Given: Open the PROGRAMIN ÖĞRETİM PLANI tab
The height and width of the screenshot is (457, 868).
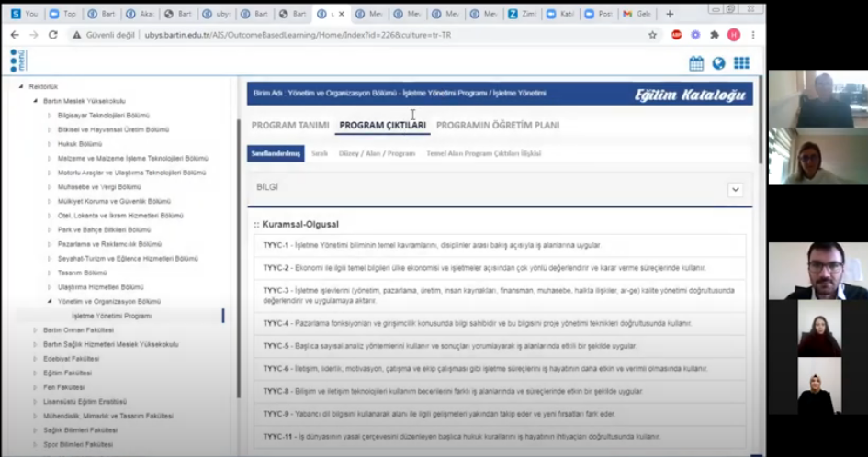Looking at the screenshot, I should coord(497,125).
